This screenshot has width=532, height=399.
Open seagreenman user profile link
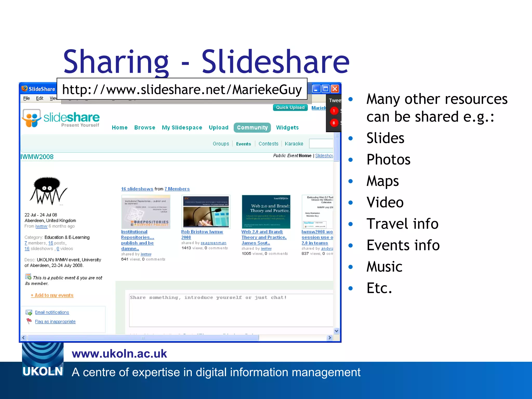pos(214,243)
